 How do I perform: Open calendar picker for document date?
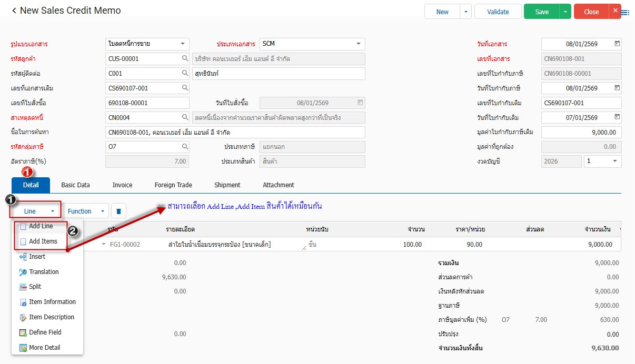tap(617, 44)
